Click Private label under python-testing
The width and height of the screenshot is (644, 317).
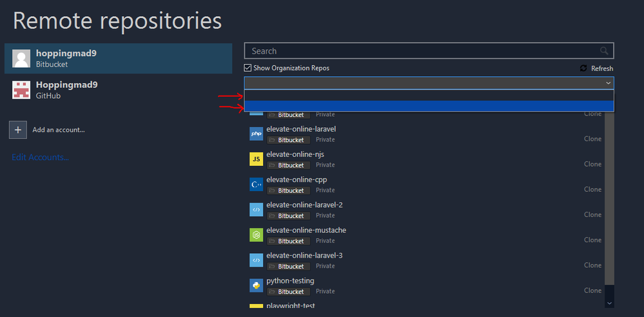point(326,291)
